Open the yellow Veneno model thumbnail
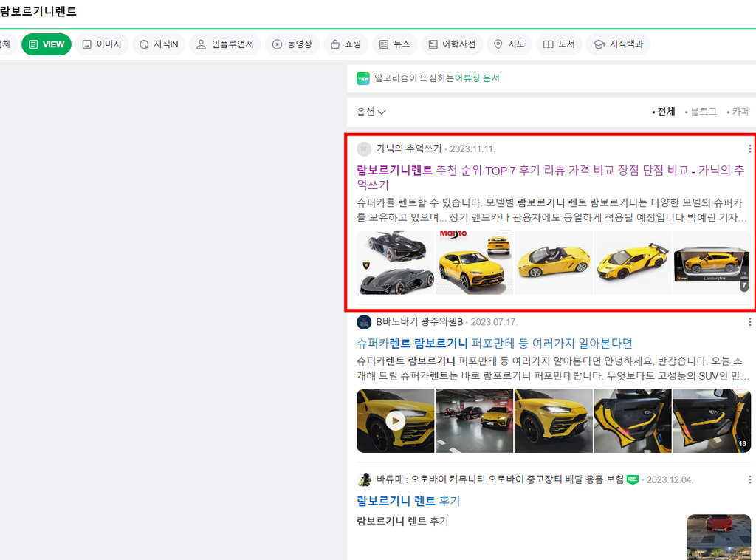The image size is (756, 560). tap(633, 262)
